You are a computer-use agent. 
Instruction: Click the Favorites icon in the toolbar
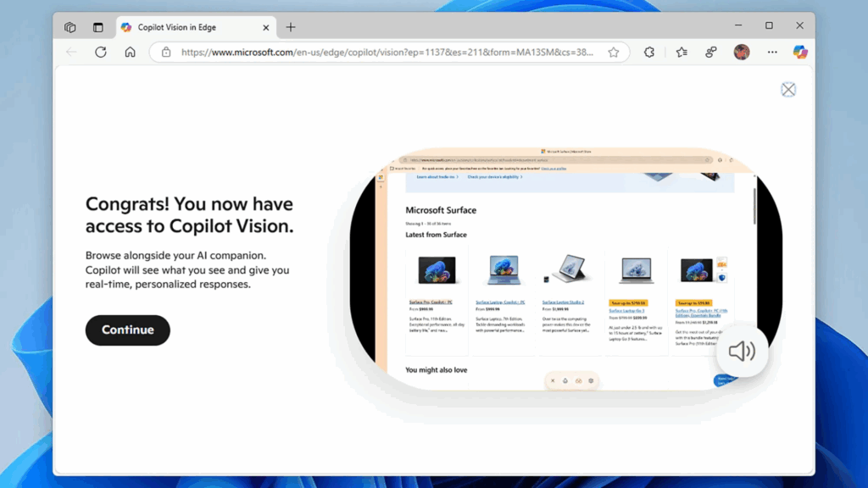tap(682, 52)
